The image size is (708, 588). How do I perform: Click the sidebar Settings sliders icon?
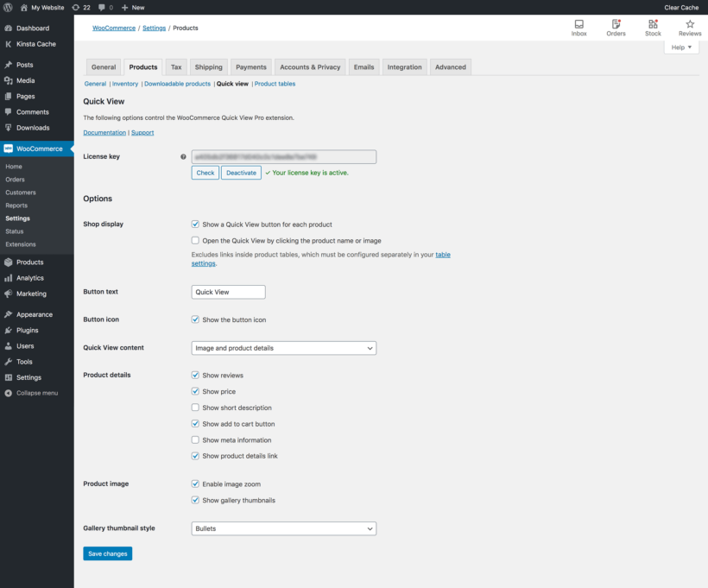pos(8,377)
